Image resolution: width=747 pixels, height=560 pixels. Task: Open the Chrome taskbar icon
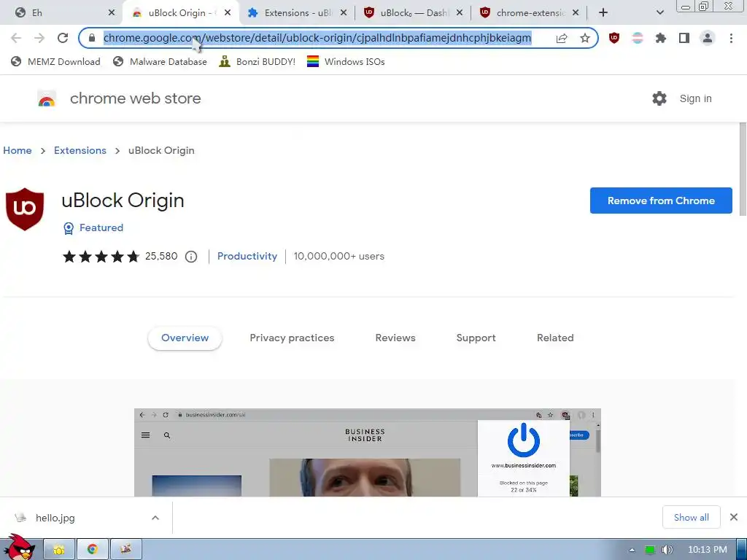click(x=93, y=550)
